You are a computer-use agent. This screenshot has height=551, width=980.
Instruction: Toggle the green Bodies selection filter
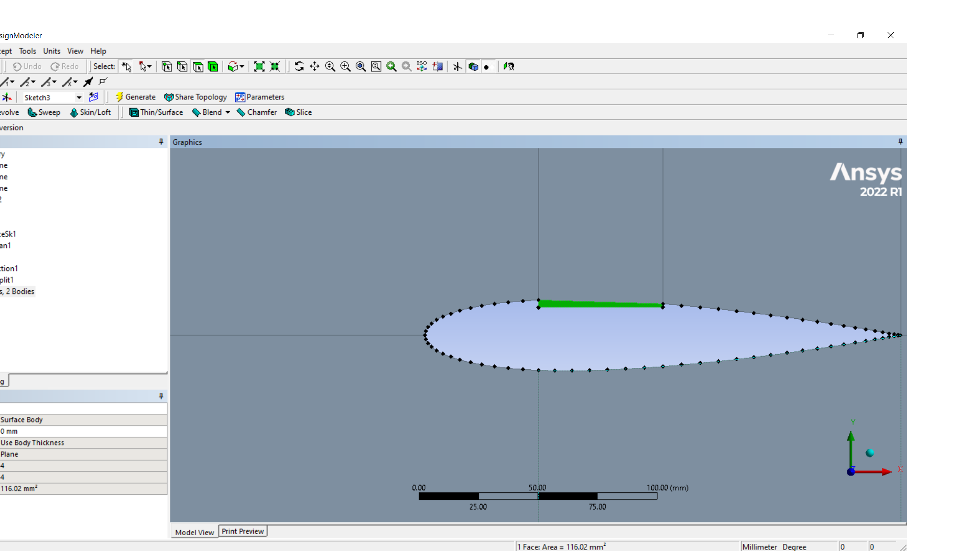[213, 66]
